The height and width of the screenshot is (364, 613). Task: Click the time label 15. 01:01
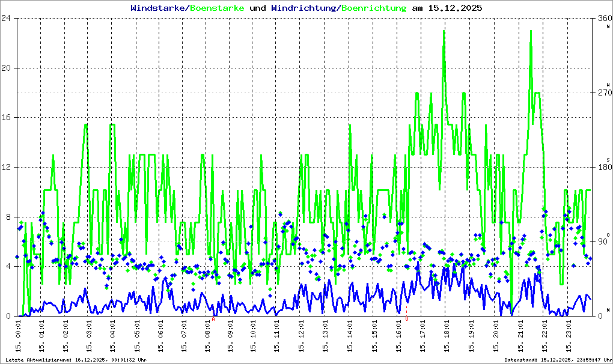pyautogui.click(x=41, y=336)
